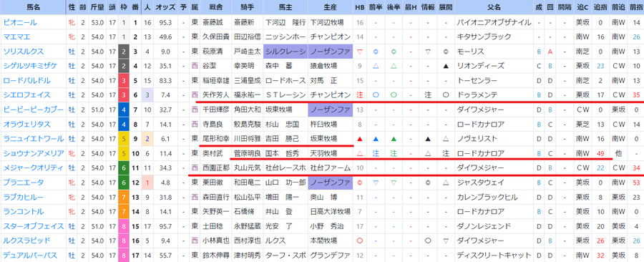Open horse link ルクスラピッド
Screen dimensions: 644x262
pos(27,241)
